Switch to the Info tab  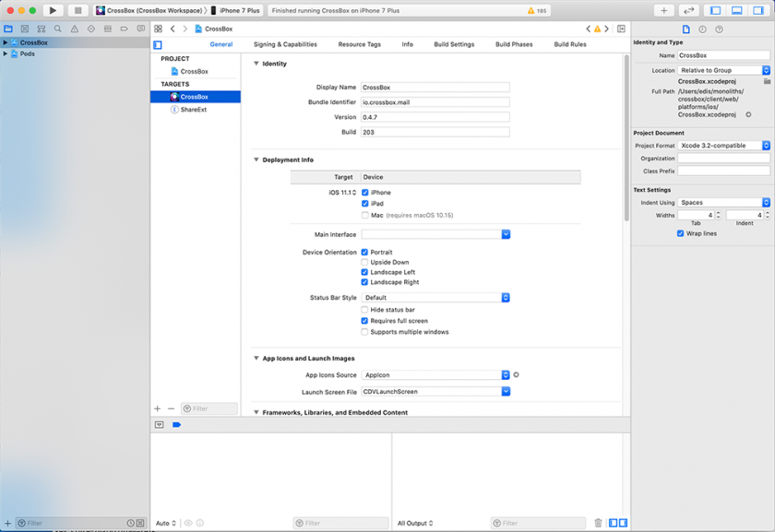(407, 44)
